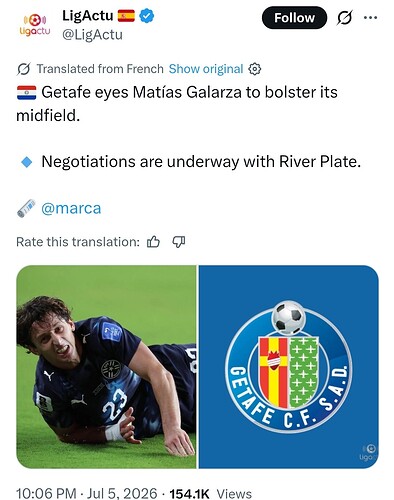The width and height of the screenshot is (394, 500).
Task: Open the Getafe C.F. crest image
Action: [x=289, y=367]
